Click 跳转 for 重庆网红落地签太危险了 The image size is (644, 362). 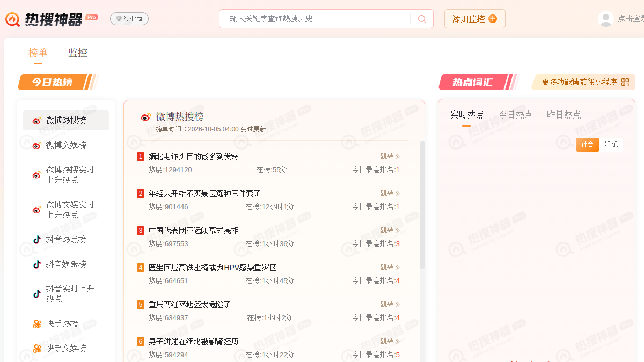(390, 305)
